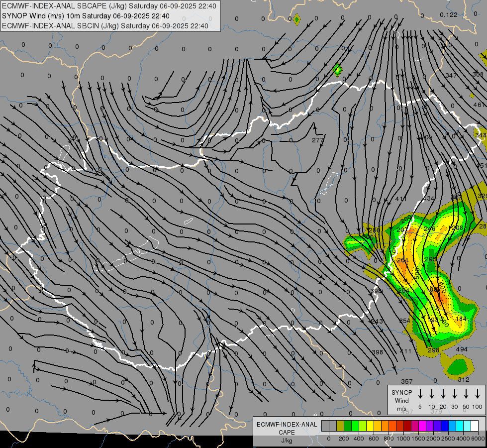Select the bright magenta CAPE legend swatch
The image size is (487, 448).
422,426
